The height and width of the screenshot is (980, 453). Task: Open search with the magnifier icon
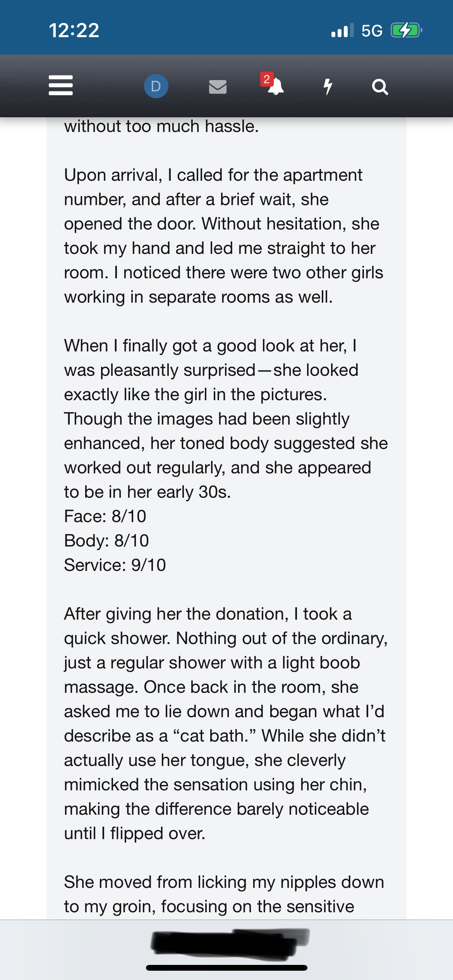click(380, 87)
